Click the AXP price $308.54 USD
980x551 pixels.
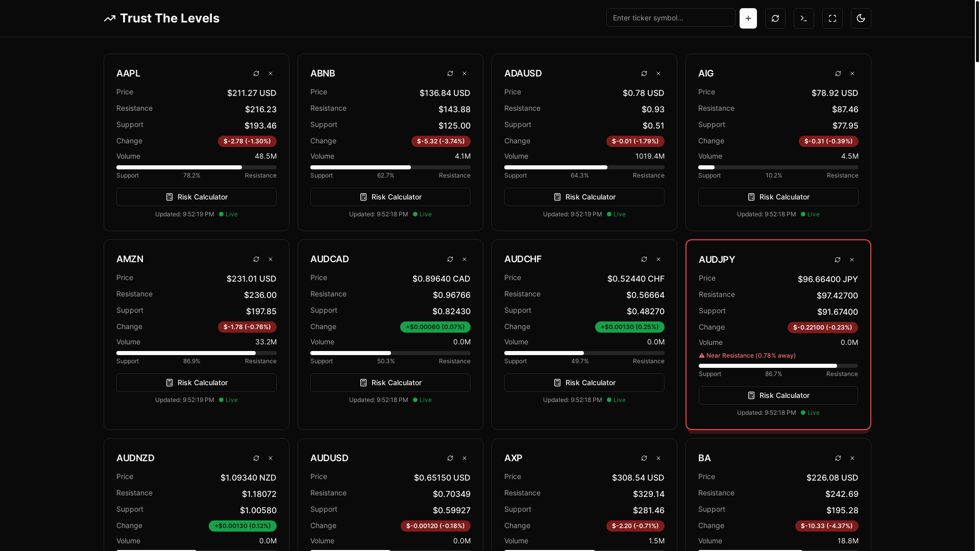click(x=638, y=478)
